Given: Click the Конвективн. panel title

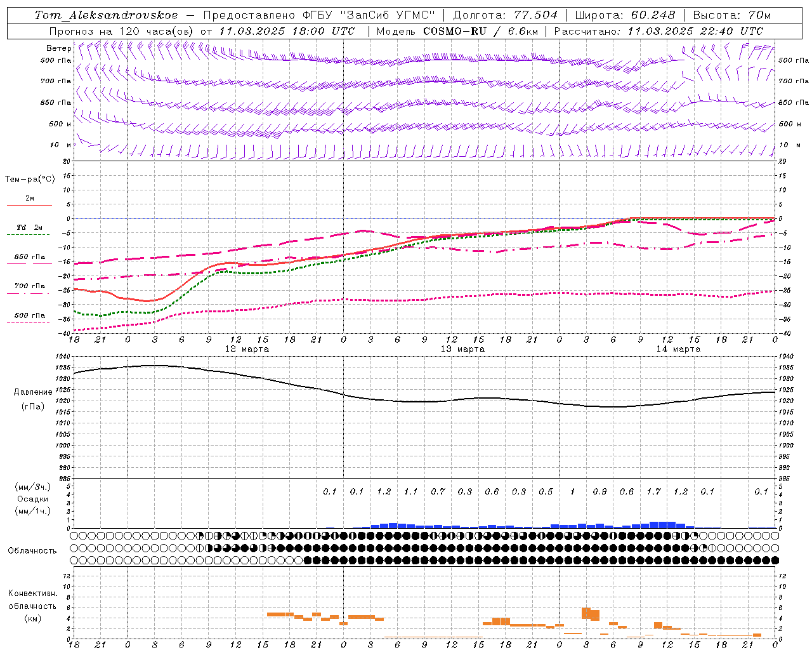Looking at the screenshot, I should (33, 594).
